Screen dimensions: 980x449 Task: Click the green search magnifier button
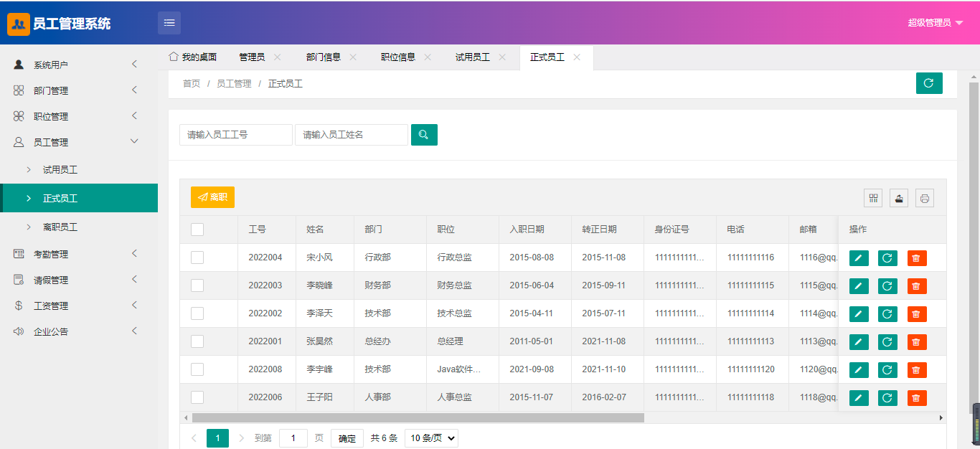(x=424, y=135)
